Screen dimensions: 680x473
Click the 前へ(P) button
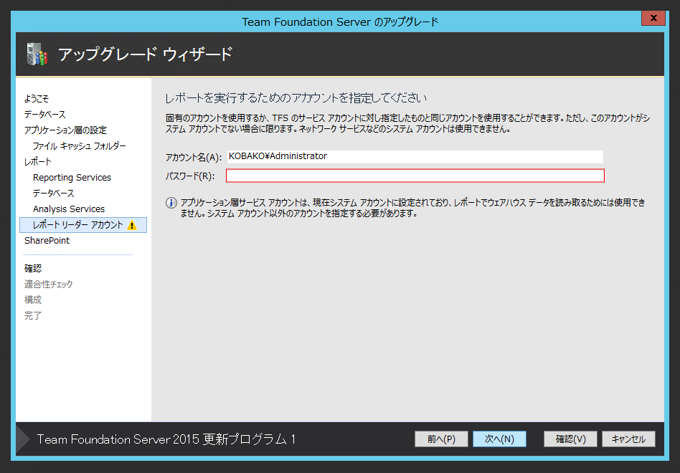tap(441, 439)
